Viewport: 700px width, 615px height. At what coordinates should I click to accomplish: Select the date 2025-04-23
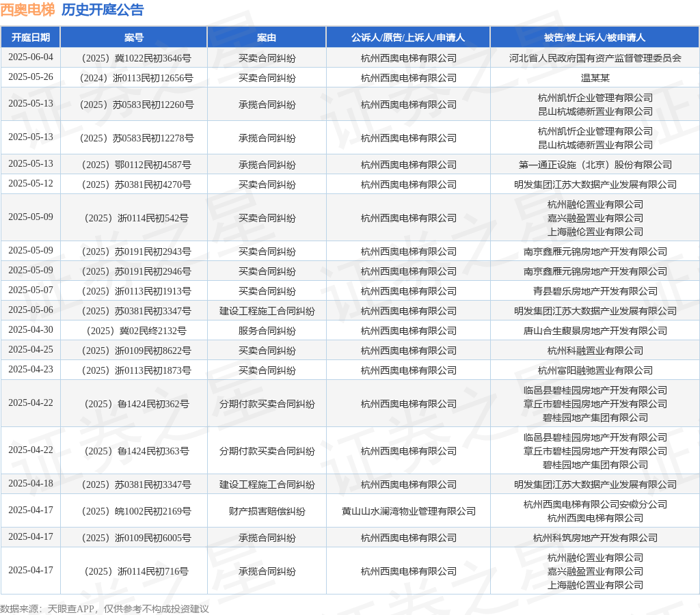pos(30,369)
